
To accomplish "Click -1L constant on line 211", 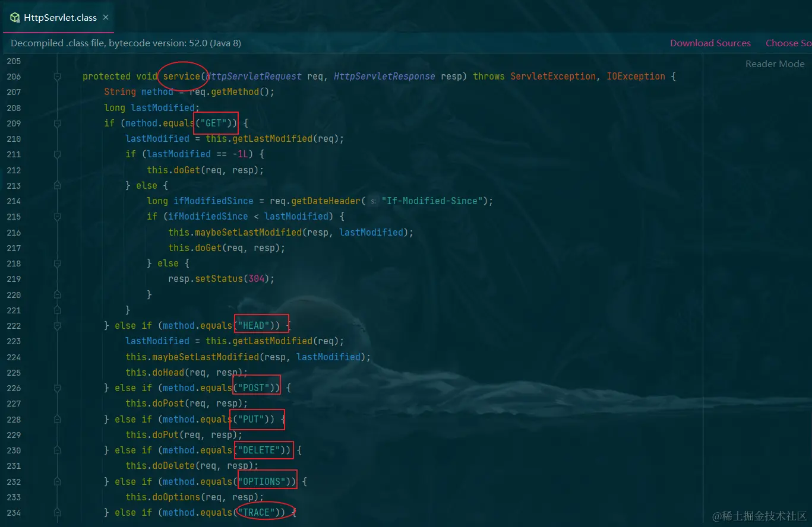I will point(241,154).
